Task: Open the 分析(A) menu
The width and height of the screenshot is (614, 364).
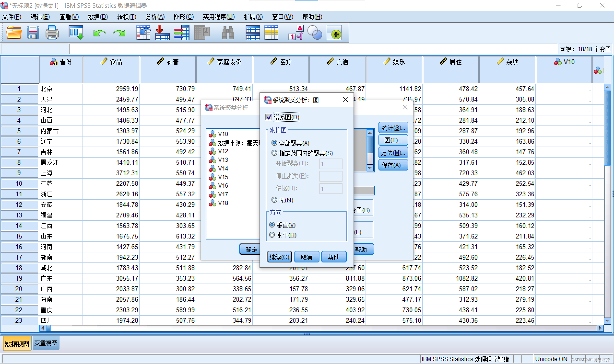Action: 155,17
